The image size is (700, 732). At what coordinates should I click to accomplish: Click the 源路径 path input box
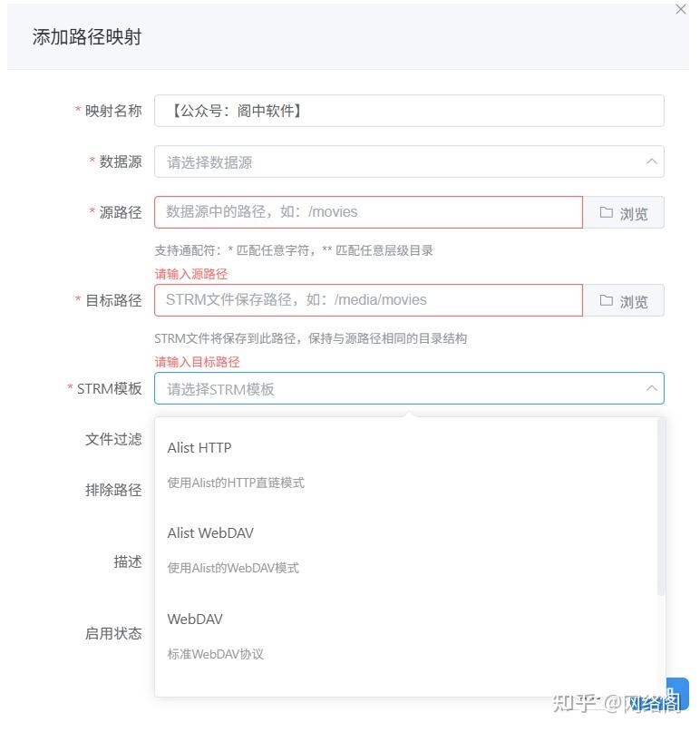363,212
